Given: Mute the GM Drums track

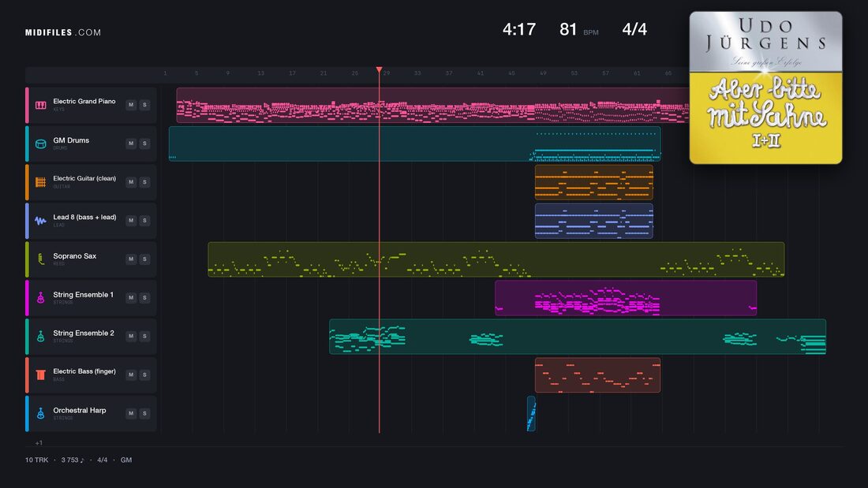Looking at the screenshot, I should (x=131, y=143).
